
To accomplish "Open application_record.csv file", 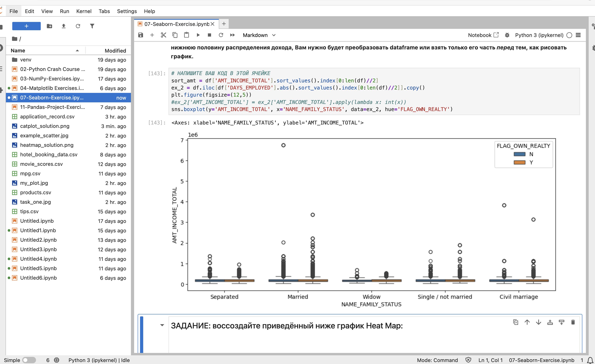I will [68, 117].
